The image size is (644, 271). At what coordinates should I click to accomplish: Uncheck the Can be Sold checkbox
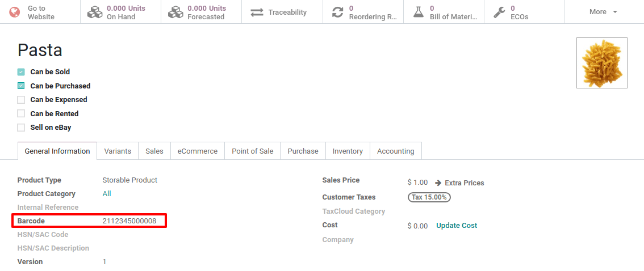pyautogui.click(x=21, y=72)
